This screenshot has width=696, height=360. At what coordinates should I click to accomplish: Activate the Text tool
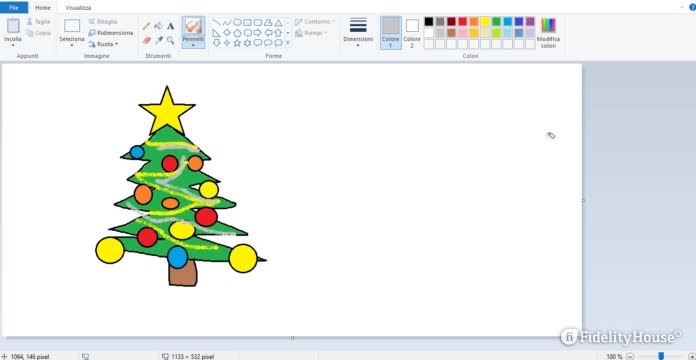tap(170, 26)
